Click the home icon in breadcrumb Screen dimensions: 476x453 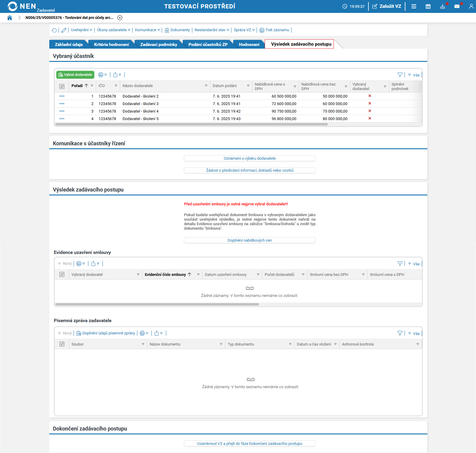(10, 18)
